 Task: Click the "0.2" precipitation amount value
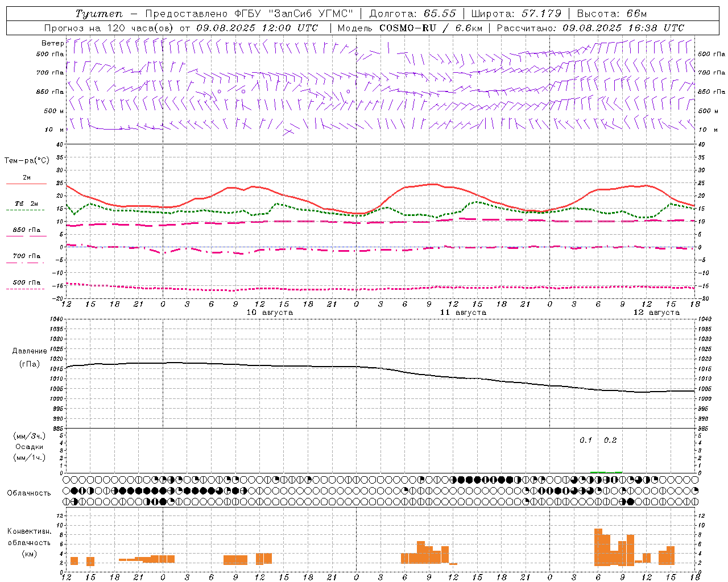(610, 440)
